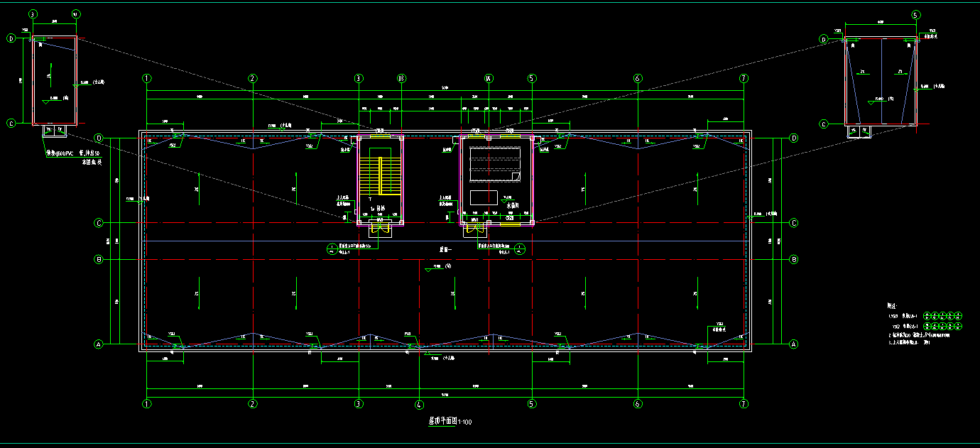Click the section index circle below the stairwell
Viewport: 980px width, 448px height.
click(x=332, y=248)
